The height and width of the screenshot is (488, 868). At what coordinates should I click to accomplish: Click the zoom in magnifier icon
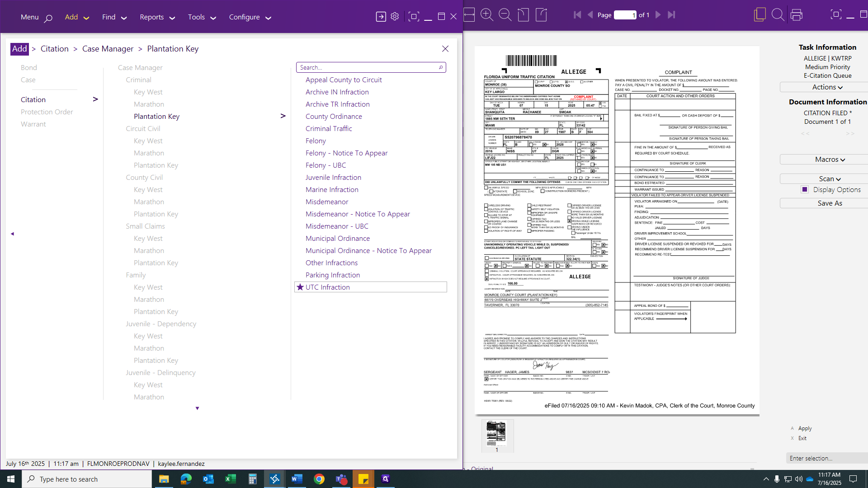point(487,15)
